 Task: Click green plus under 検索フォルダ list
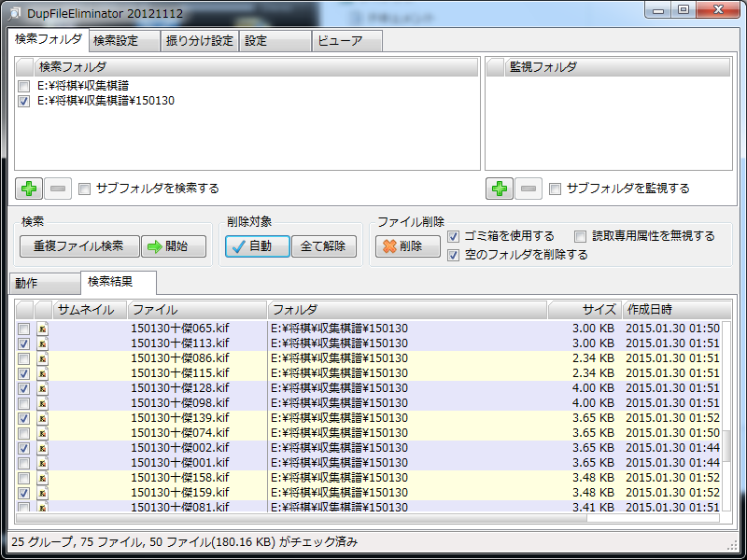pyautogui.click(x=29, y=189)
